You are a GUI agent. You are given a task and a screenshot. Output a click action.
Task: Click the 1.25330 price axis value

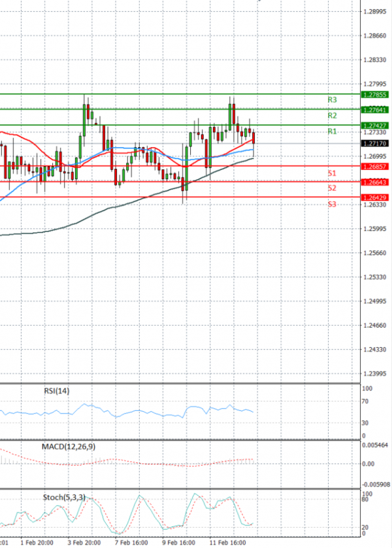coord(375,277)
